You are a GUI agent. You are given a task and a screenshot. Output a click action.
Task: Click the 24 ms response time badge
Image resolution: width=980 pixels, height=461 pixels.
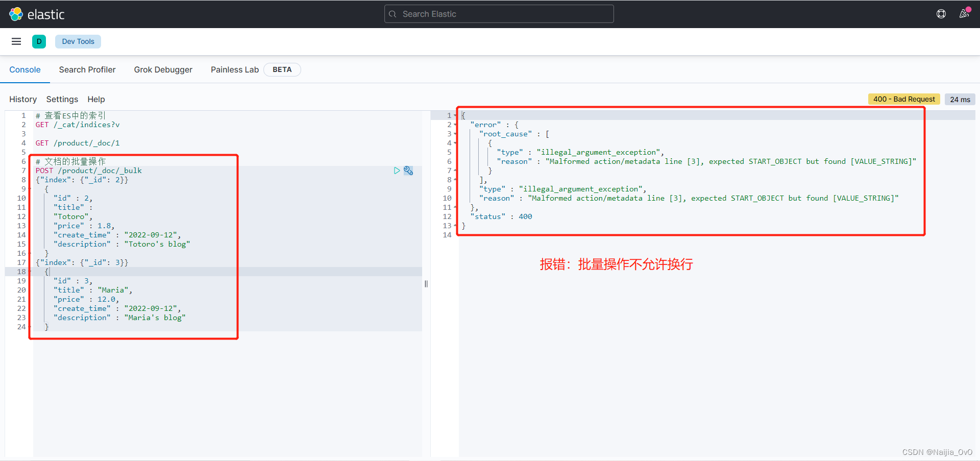tap(960, 99)
